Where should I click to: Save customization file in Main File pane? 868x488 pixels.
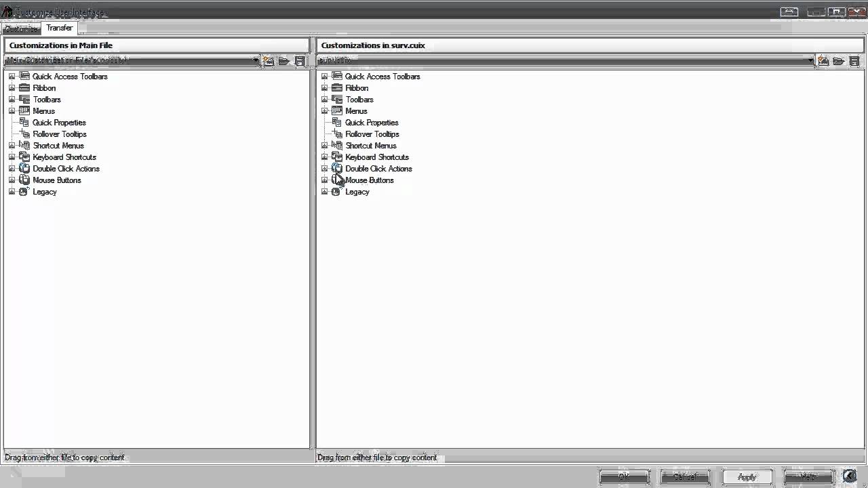pyautogui.click(x=300, y=61)
